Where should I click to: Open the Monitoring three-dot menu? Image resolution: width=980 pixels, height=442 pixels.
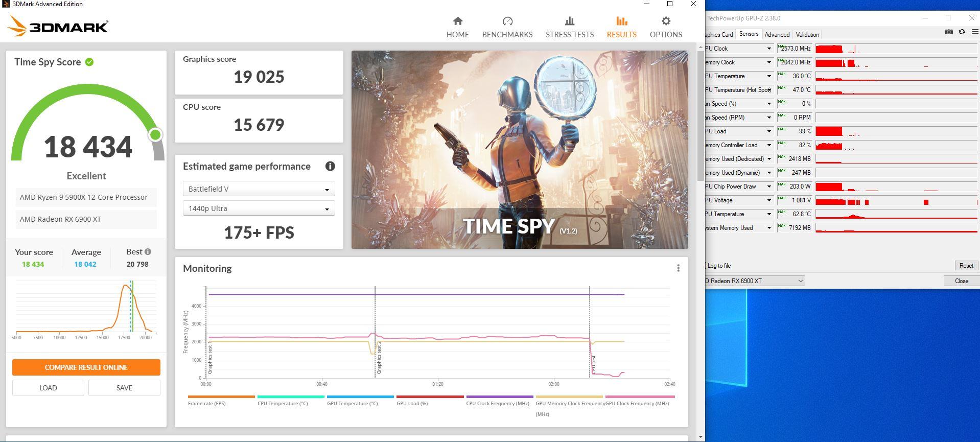click(678, 268)
